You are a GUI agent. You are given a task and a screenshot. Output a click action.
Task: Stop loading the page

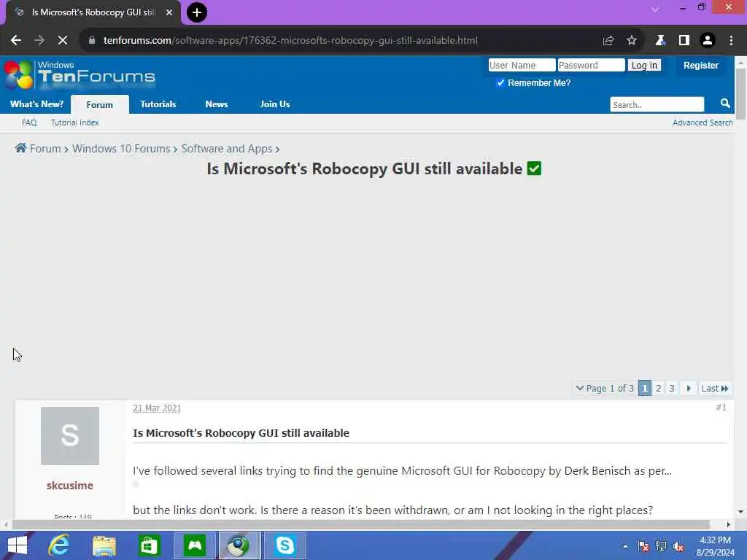[63, 41]
